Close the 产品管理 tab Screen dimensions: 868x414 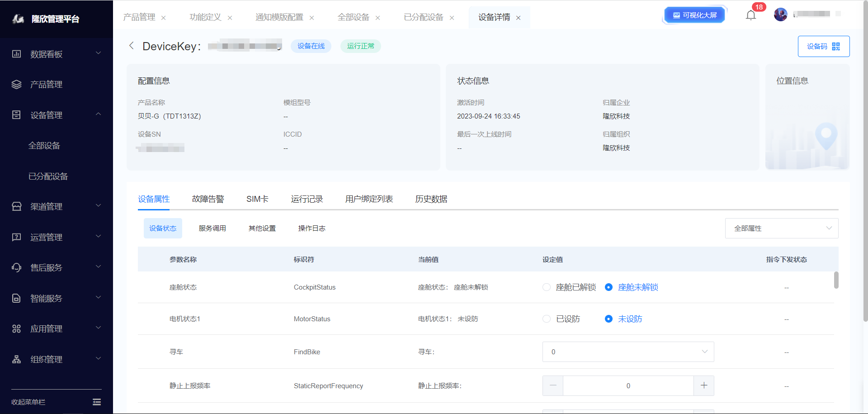click(164, 18)
